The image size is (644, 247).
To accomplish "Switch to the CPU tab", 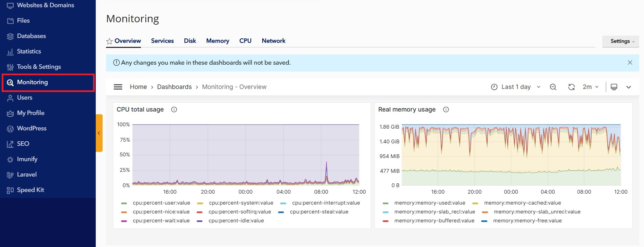I will pyautogui.click(x=245, y=41).
